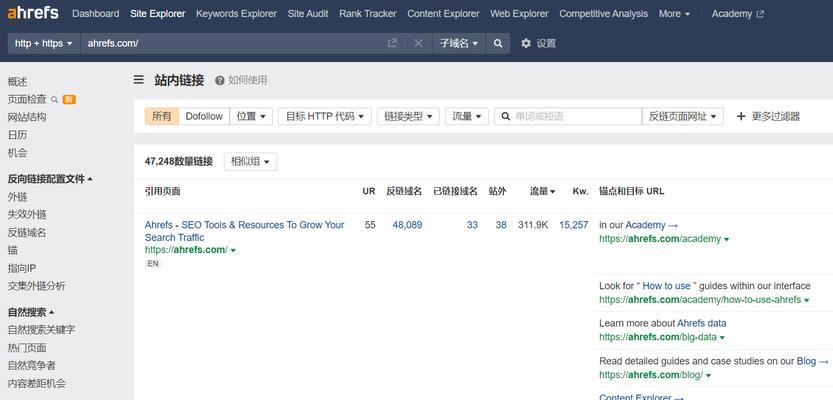Open 流量 filter dropdown
Viewport: 833px width, 400px height.
[x=467, y=116]
